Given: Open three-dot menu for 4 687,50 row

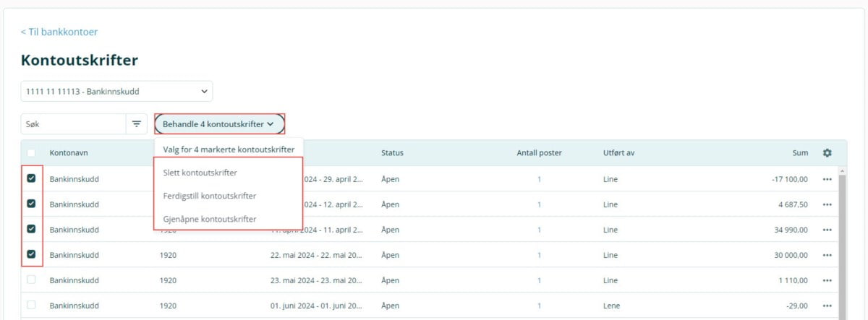Looking at the screenshot, I should (827, 204).
